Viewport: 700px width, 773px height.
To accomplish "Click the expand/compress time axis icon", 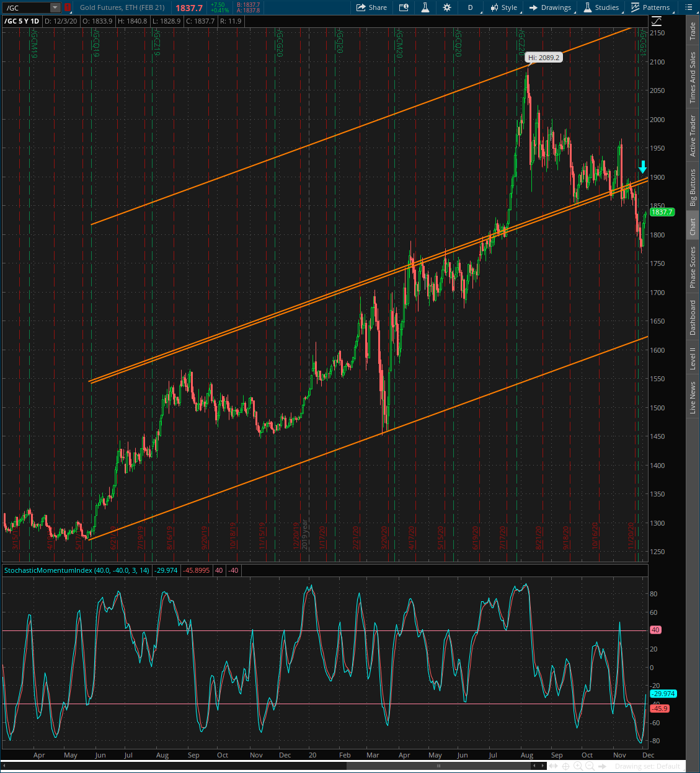I will click(554, 766).
